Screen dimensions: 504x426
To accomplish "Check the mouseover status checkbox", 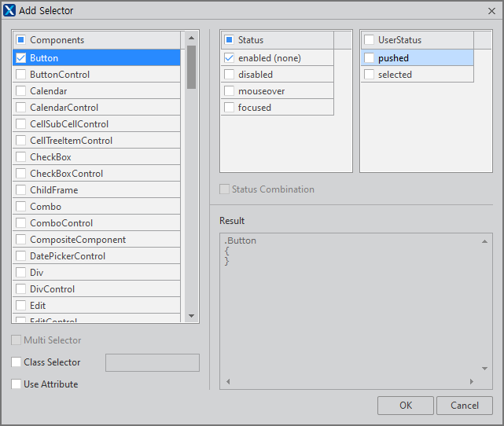I will coord(229,91).
